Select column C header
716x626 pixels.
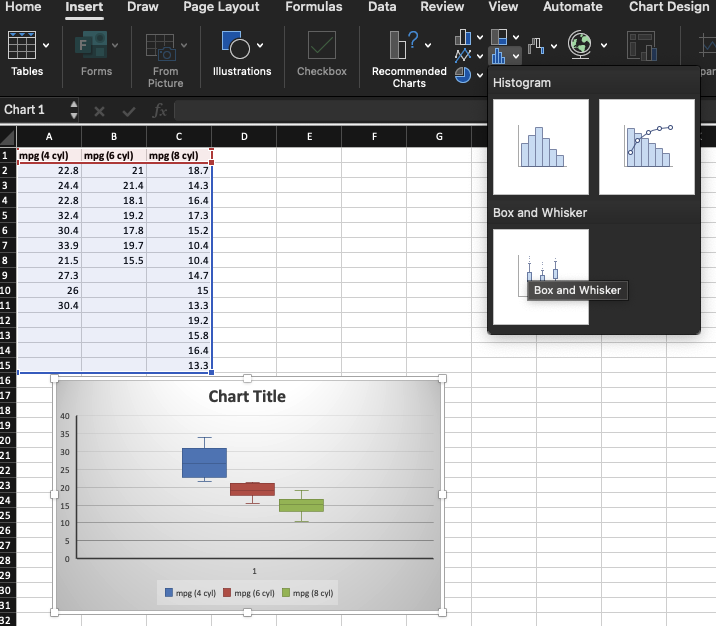(x=179, y=136)
